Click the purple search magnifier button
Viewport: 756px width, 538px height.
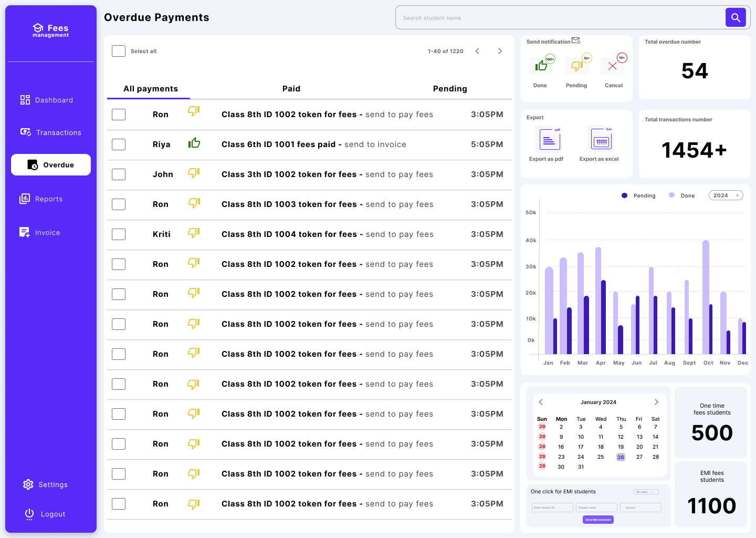[x=736, y=17]
